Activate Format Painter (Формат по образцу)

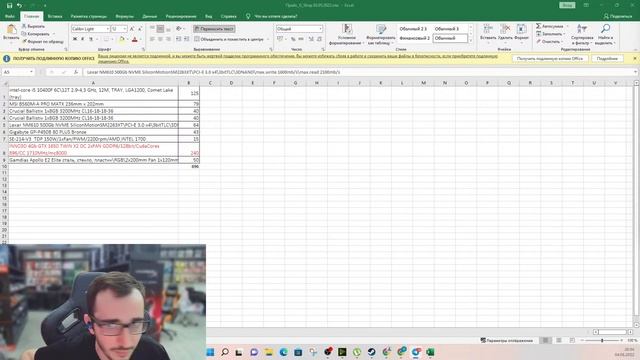coord(42,41)
